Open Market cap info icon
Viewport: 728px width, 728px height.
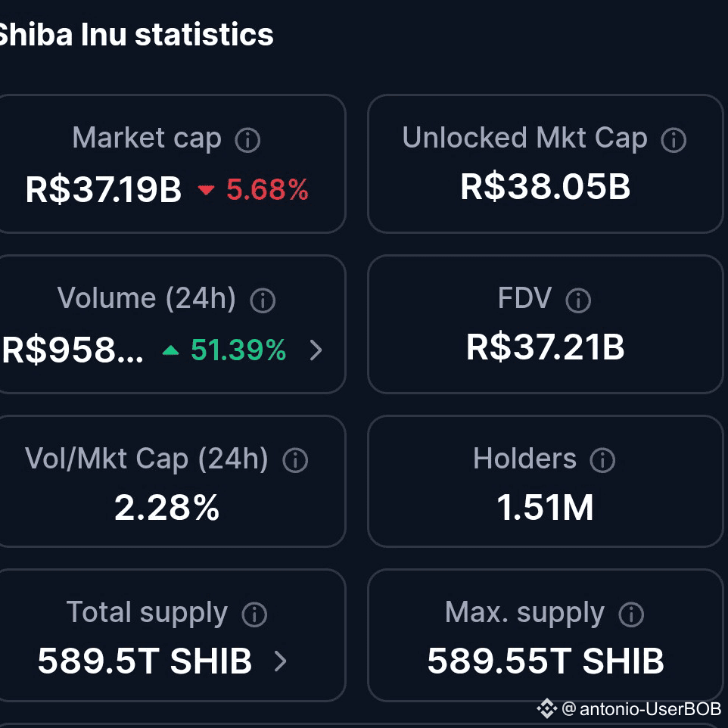[x=247, y=140]
